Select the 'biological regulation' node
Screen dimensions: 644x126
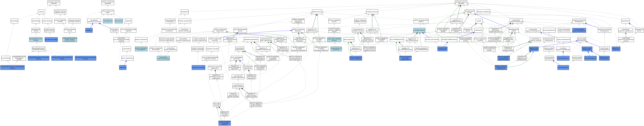coord(483,12)
